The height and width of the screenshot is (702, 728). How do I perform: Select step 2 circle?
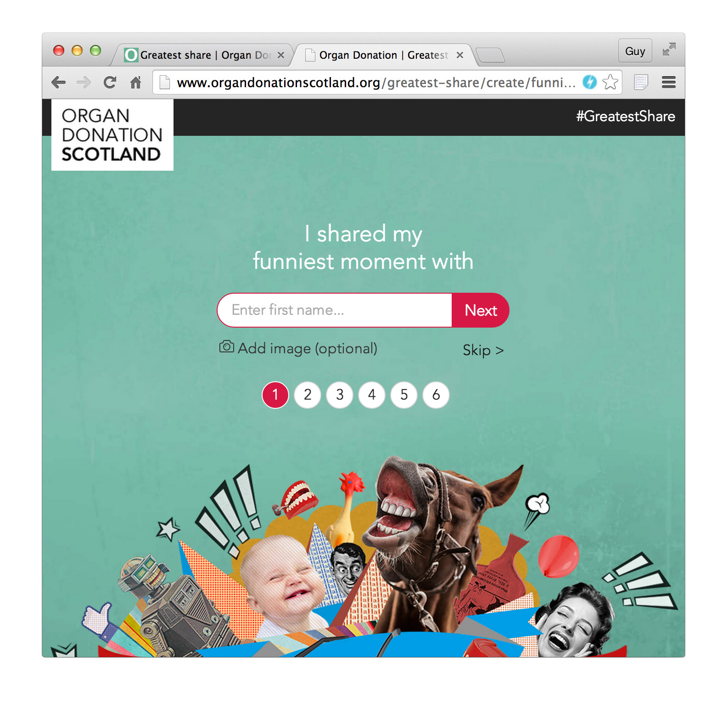(x=308, y=395)
